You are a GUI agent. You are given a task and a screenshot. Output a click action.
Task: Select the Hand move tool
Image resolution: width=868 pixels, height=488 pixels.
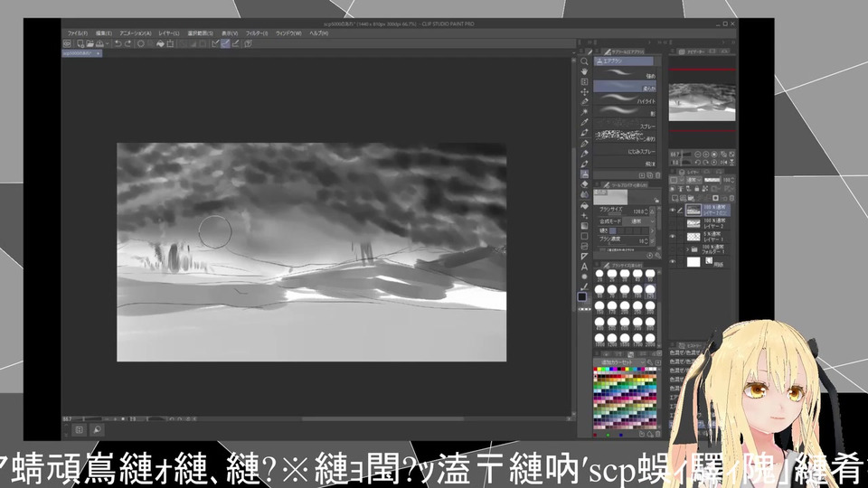(x=585, y=72)
